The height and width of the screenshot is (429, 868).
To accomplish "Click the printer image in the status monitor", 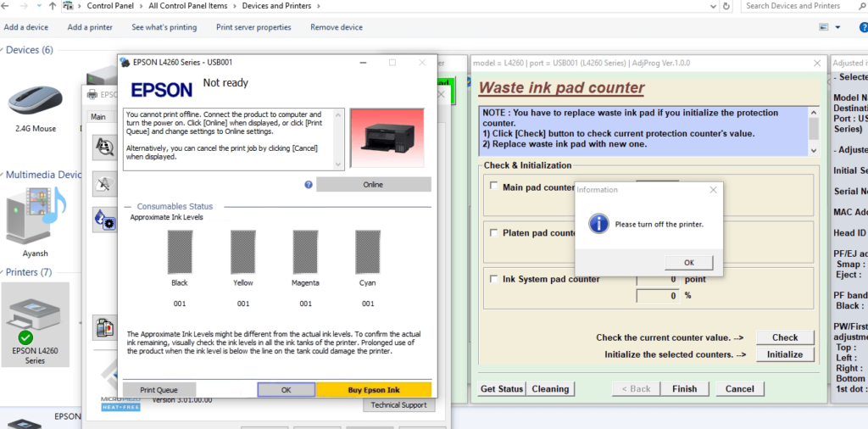I will [x=387, y=138].
